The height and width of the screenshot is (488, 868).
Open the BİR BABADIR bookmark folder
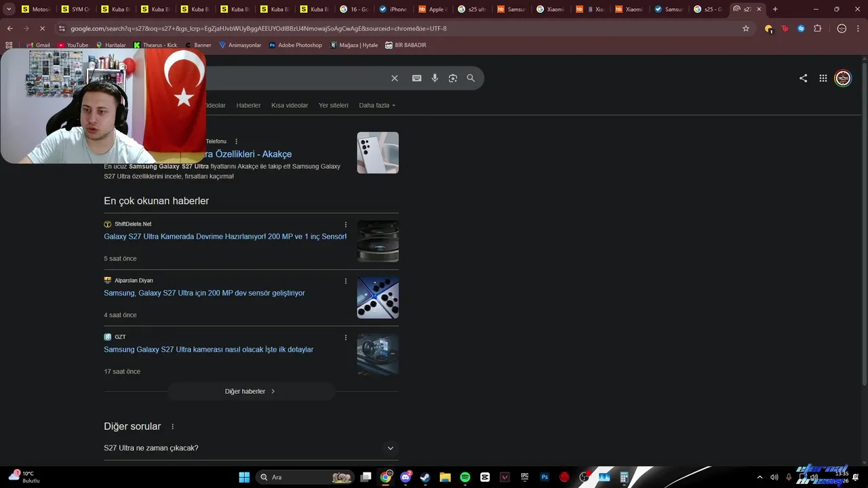pyautogui.click(x=406, y=45)
